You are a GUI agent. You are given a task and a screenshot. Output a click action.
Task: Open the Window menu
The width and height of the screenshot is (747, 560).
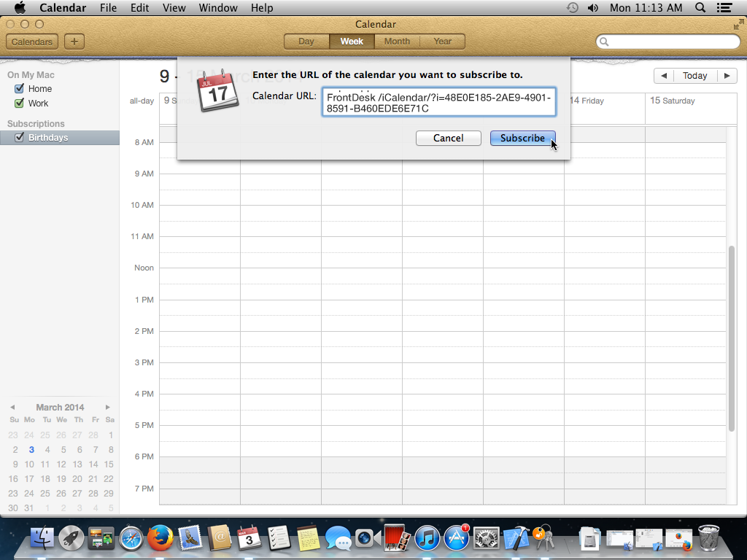point(218,7)
